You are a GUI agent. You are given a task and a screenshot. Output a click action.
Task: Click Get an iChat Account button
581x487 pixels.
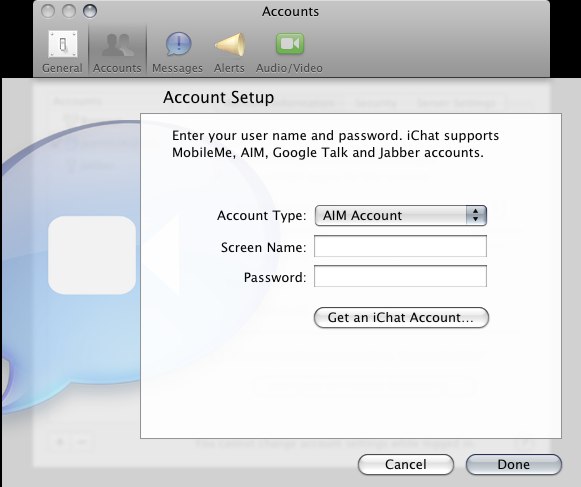[401, 318]
